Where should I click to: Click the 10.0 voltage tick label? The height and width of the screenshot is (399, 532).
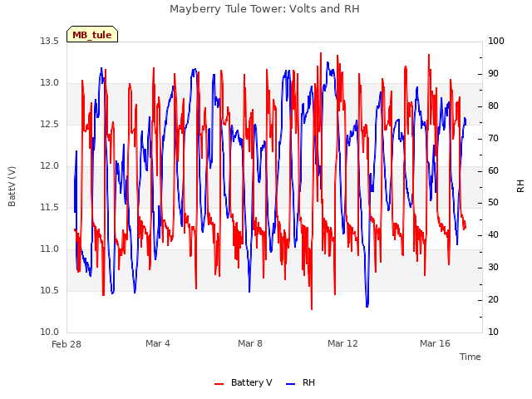pos(50,332)
